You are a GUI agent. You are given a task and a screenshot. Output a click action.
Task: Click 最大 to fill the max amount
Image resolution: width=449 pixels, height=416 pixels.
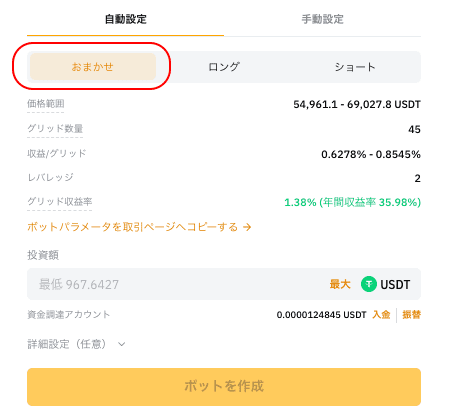click(x=340, y=284)
